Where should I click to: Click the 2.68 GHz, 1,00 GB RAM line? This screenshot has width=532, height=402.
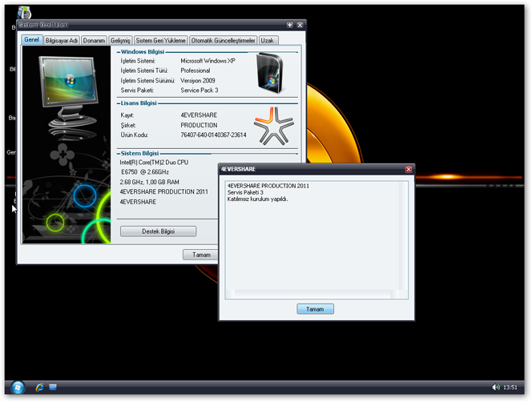(x=149, y=182)
